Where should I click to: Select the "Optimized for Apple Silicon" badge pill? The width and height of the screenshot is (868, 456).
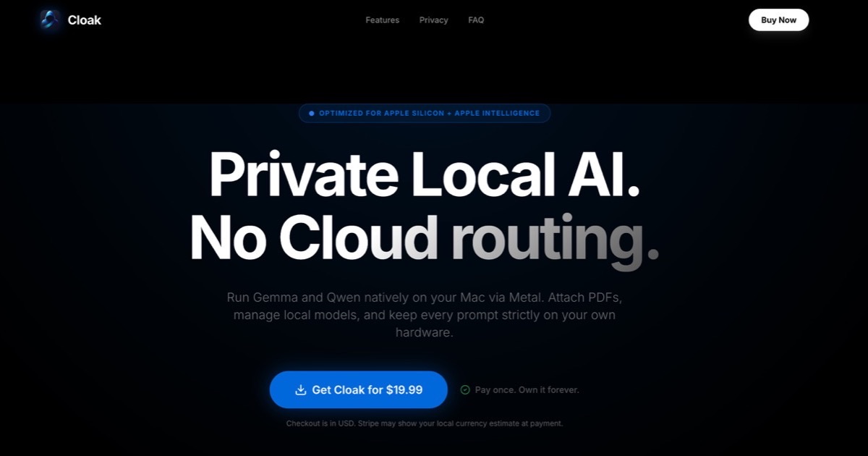(x=425, y=113)
